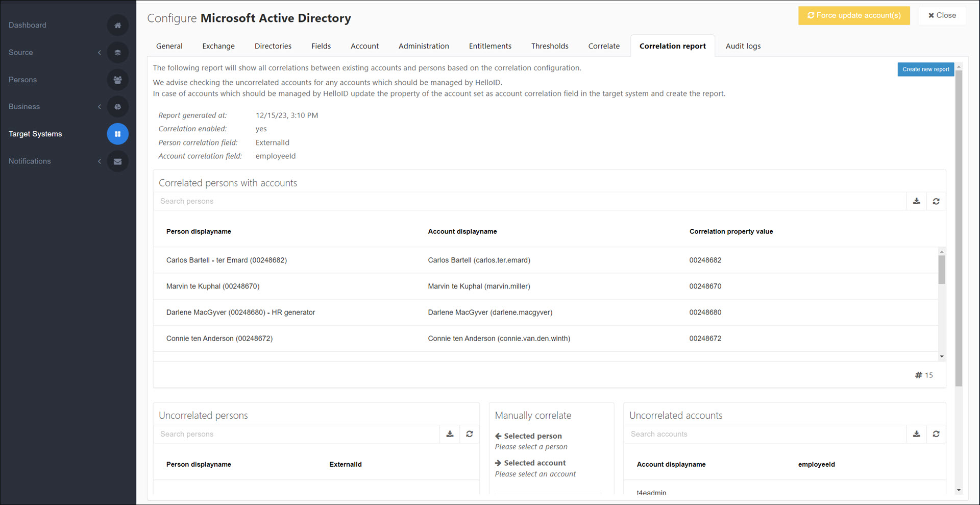Refresh uncorrelated persons list

pyautogui.click(x=470, y=434)
